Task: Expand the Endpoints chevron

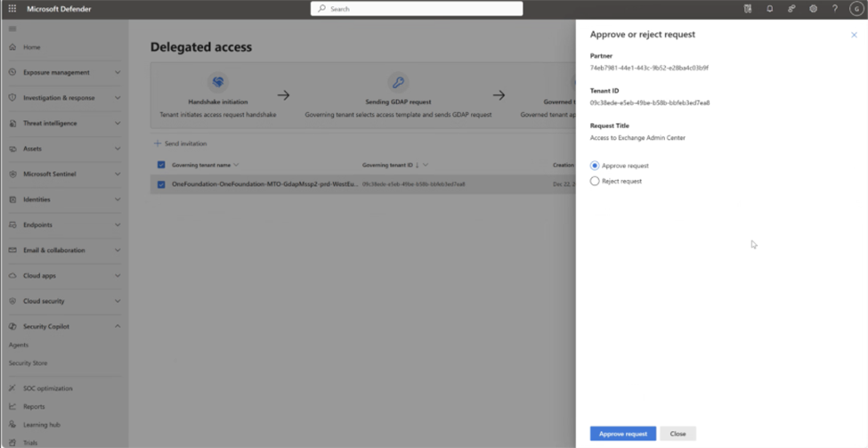Action: [x=118, y=224]
